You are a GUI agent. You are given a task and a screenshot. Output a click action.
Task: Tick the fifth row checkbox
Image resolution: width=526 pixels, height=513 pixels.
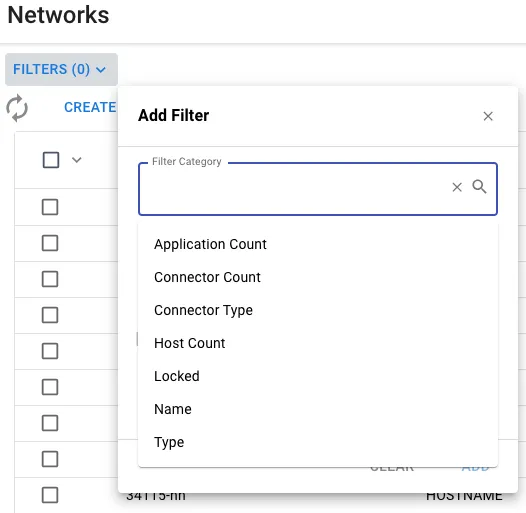pyautogui.click(x=50, y=351)
